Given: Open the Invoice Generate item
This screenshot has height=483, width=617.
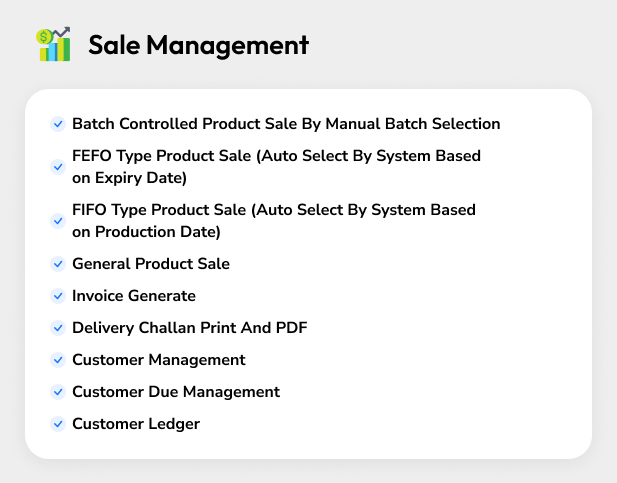Looking at the screenshot, I should tap(134, 296).
